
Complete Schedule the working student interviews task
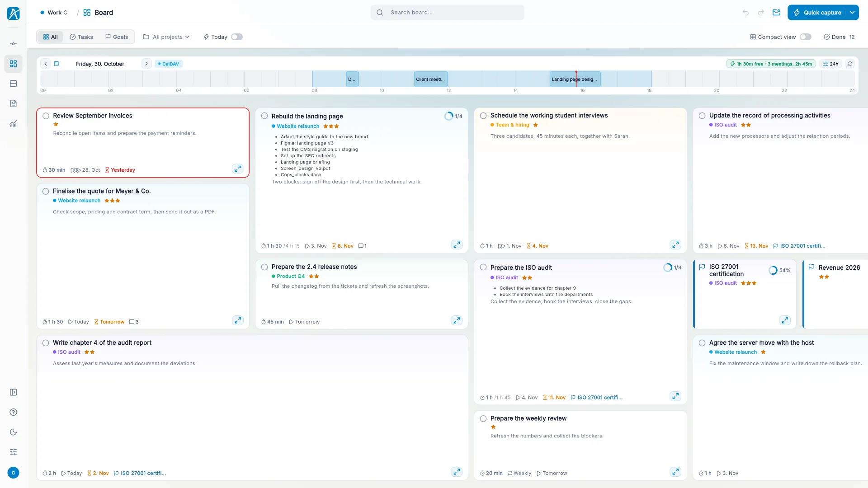coord(483,116)
